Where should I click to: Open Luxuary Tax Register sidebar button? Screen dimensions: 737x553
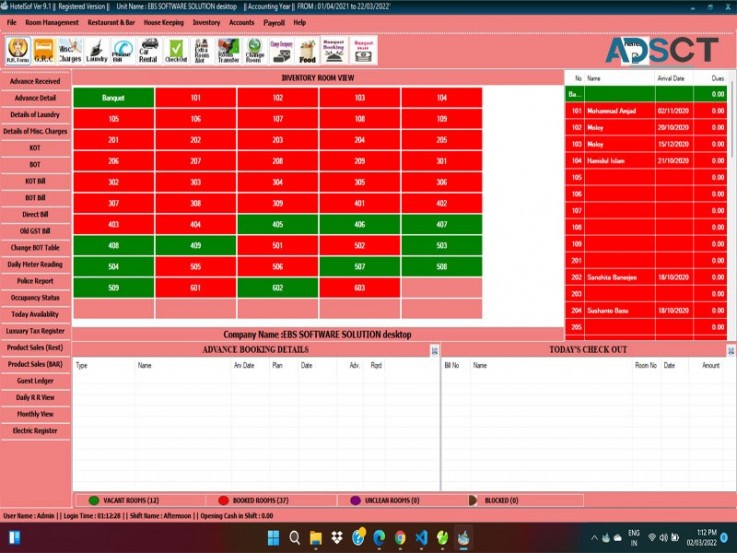pos(35,331)
